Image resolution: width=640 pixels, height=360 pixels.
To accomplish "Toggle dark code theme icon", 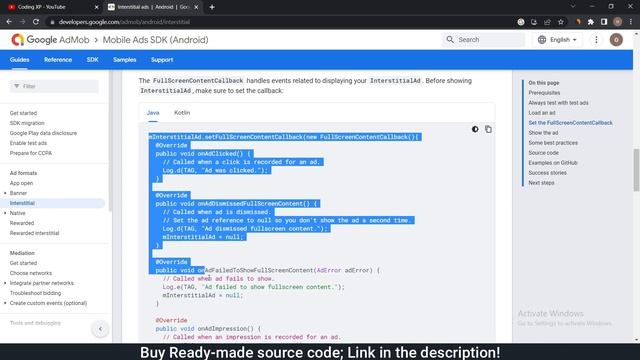I will tap(475, 129).
